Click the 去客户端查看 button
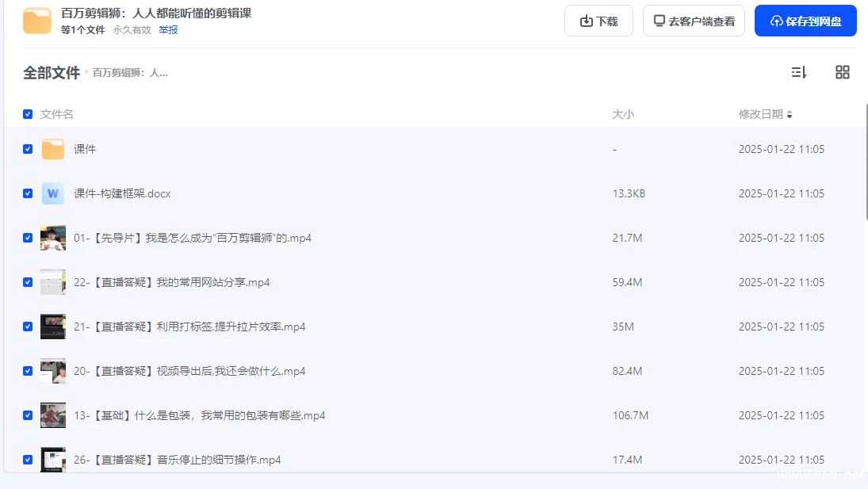 (x=694, y=21)
